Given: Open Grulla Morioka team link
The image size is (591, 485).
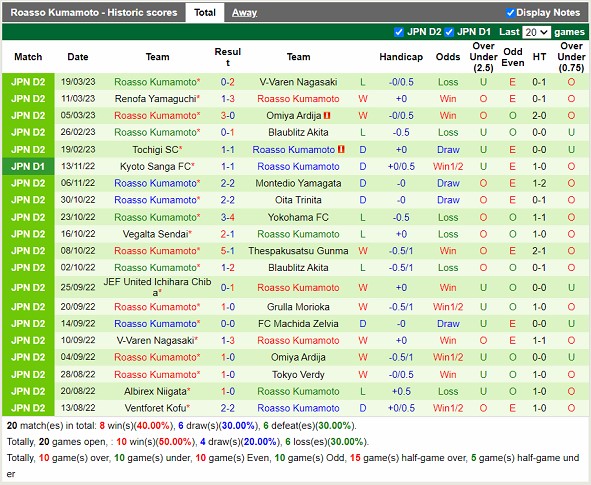Looking at the screenshot, I should tap(298, 307).
